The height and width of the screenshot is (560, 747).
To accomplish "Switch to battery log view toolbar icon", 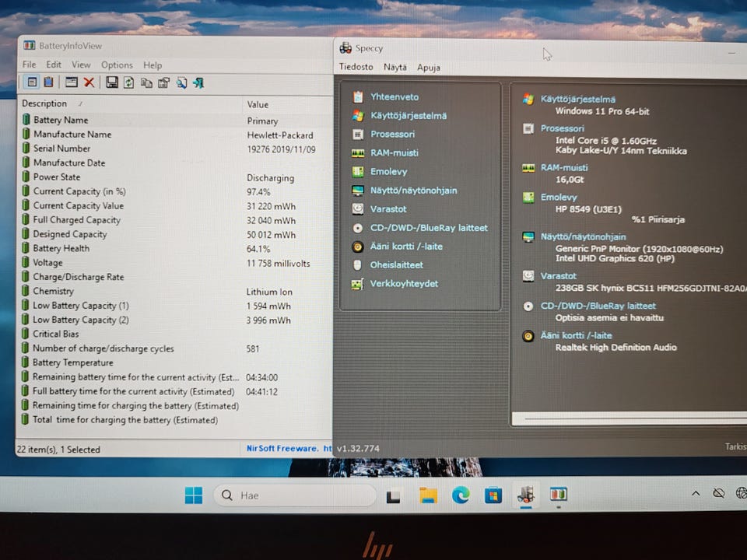I will [49, 82].
